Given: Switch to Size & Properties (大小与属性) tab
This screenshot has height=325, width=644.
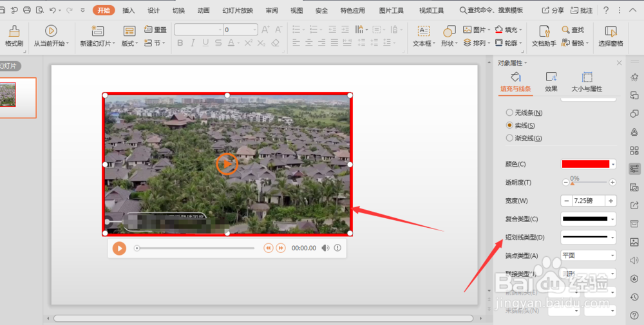Looking at the screenshot, I should [587, 82].
